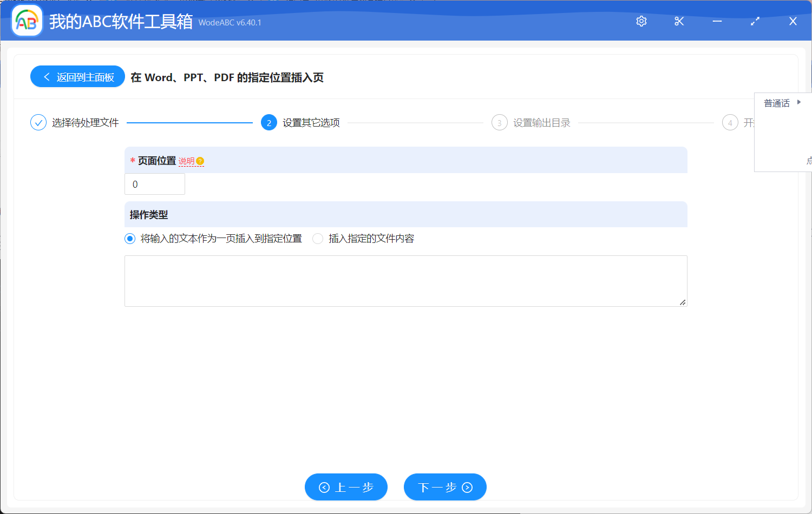Click the circled arrow icon inside 下一步 button

pyautogui.click(x=466, y=487)
